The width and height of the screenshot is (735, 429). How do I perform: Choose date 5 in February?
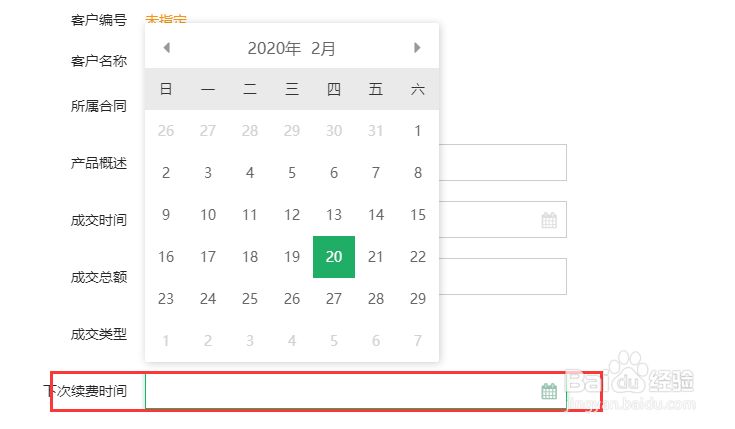(x=292, y=173)
